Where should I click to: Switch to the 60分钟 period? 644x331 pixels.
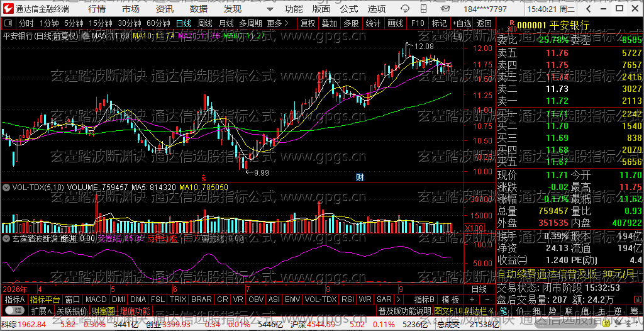tap(158, 23)
